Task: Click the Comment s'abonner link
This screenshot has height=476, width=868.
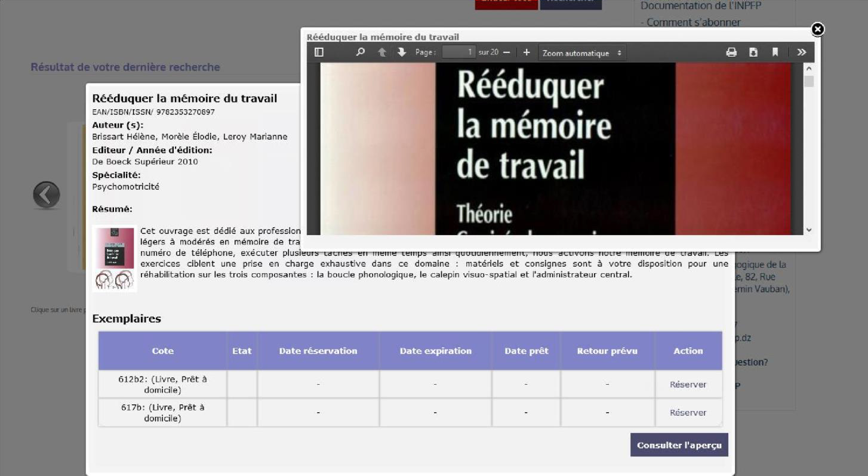Action: coord(693,22)
